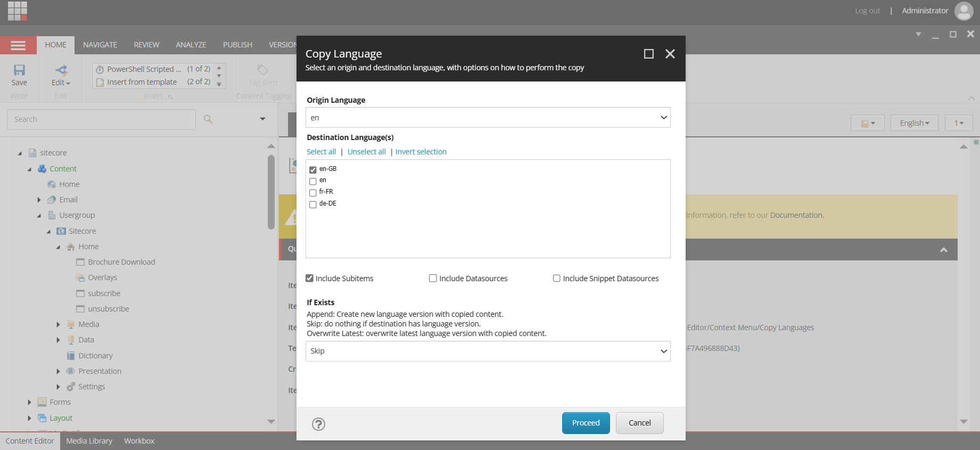
Task: Open the Origin Language dropdown
Action: (x=488, y=118)
